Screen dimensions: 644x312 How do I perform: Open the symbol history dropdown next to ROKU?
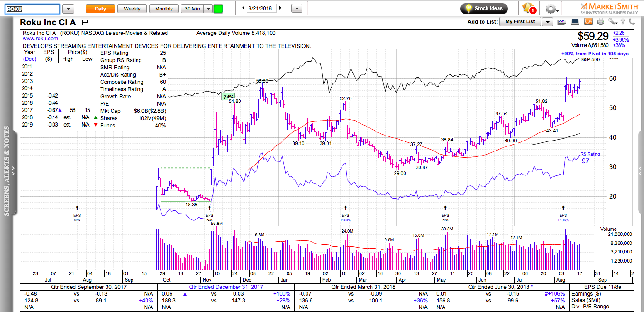click(68, 9)
